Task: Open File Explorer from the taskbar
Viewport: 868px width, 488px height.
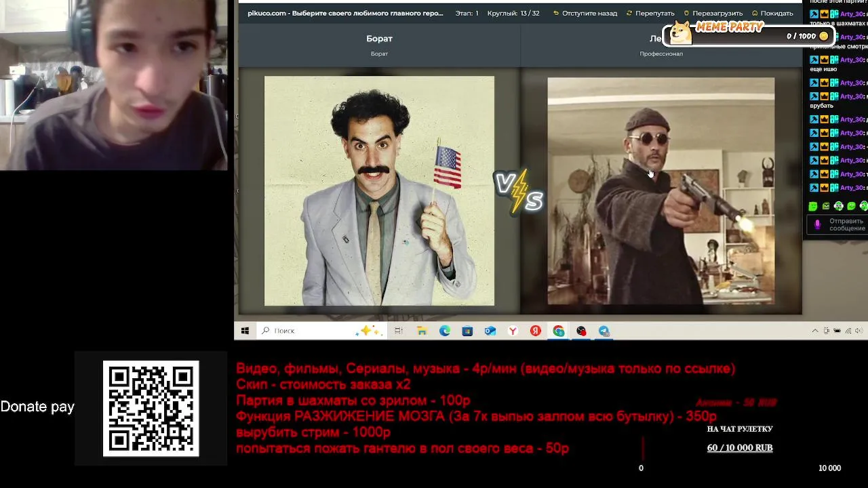Action: coord(422,331)
